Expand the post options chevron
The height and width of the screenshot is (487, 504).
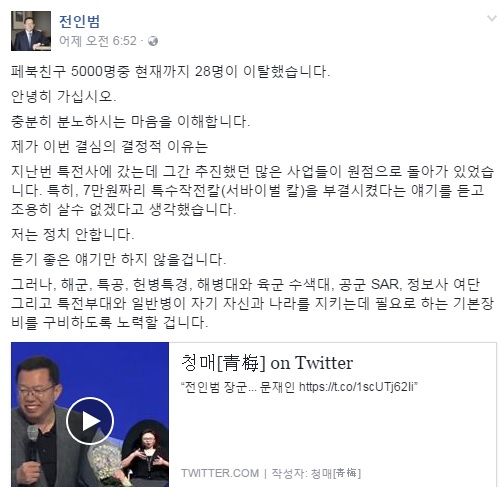(492, 18)
